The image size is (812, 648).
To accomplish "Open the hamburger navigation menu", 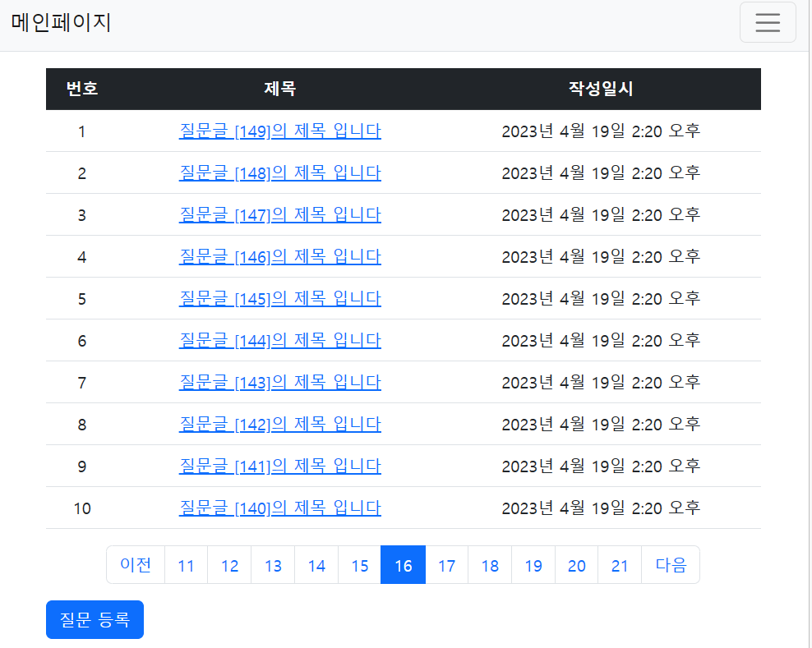I will (x=768, y=22).
